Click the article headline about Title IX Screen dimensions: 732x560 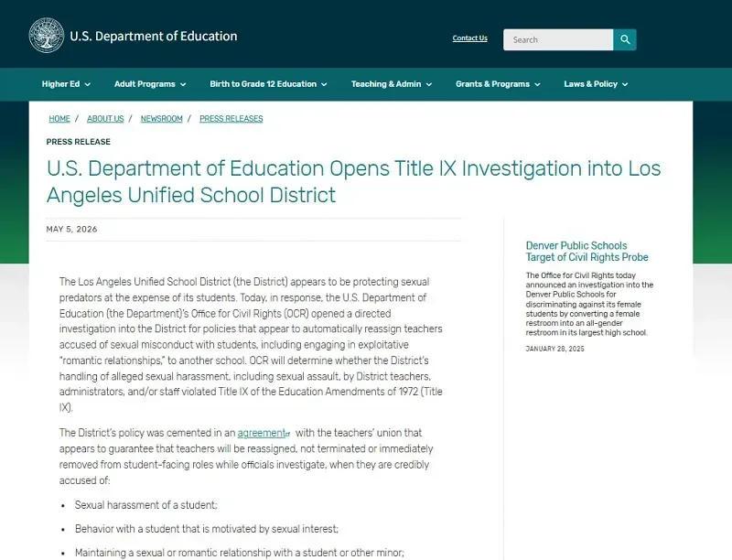353,181
